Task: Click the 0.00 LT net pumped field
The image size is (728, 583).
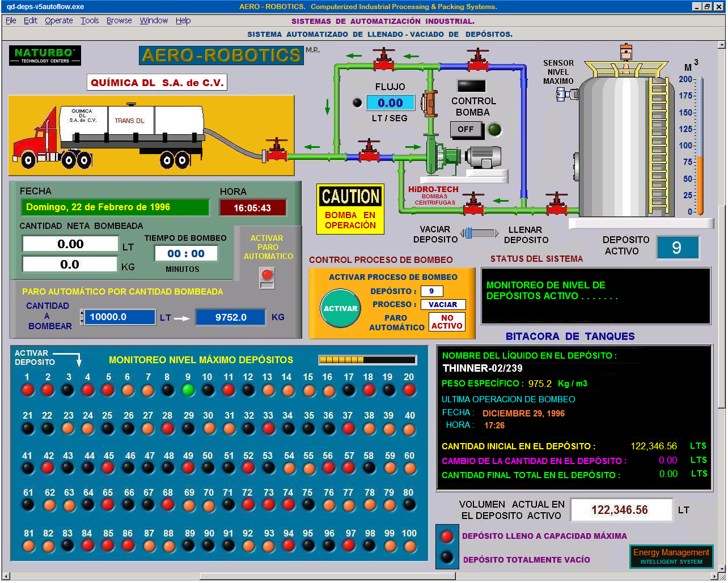Action: click(70, 244)
